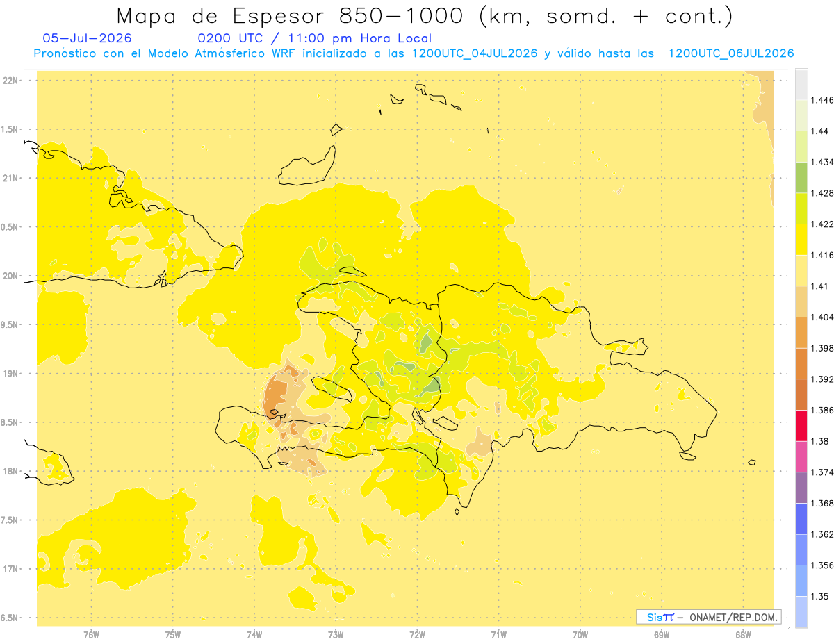The width and height of the screenshot is (834, 644).
Task: Click the longitude label 72W
Action: (417, 634)
